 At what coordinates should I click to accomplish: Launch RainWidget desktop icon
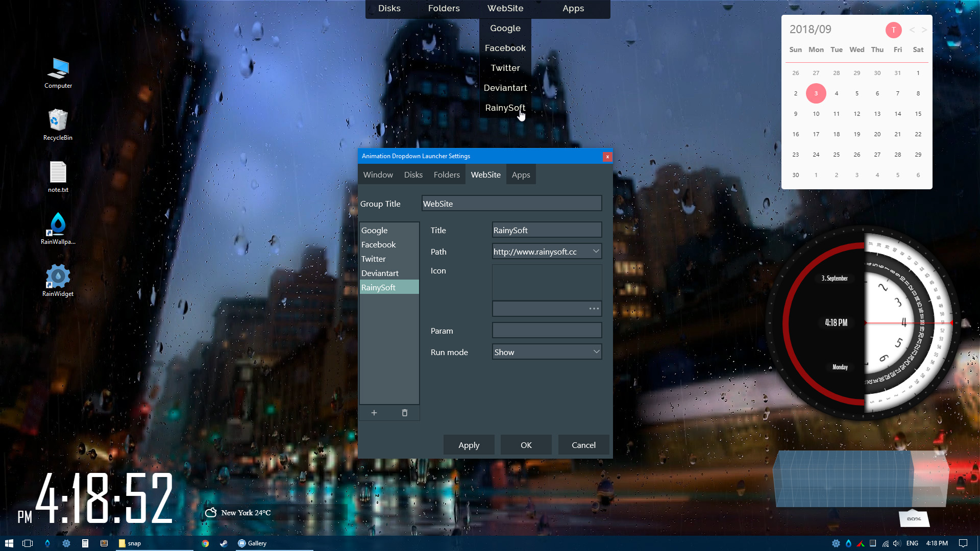pos(58,280)
